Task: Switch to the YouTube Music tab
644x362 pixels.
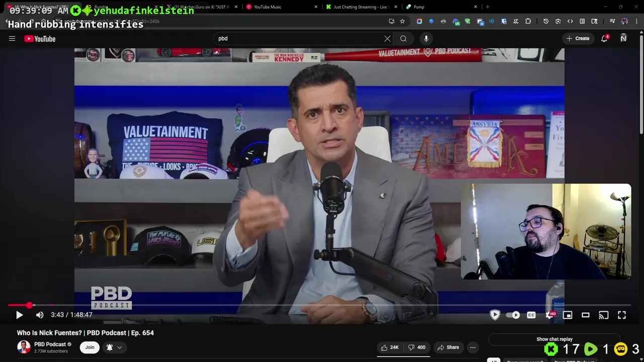Action: [x=281, y=7]
